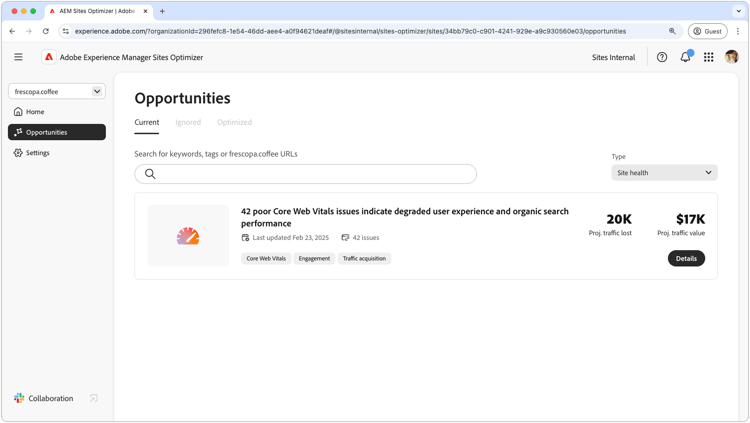Click the site info icon in address bar
The height and width of the screenshot is (423, 750).
(x=66, y=31)
